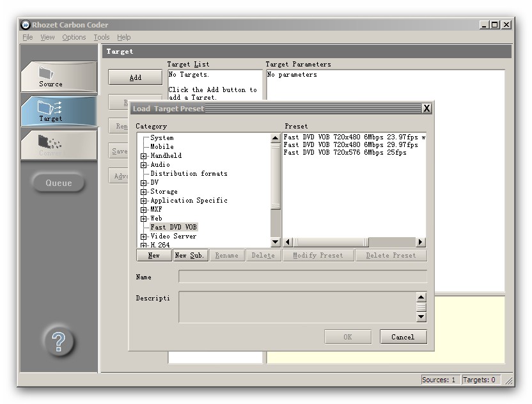This screenshot has height=404, width=532.
Task: Expand the Audio category node
Action: (x=144, y=165)
